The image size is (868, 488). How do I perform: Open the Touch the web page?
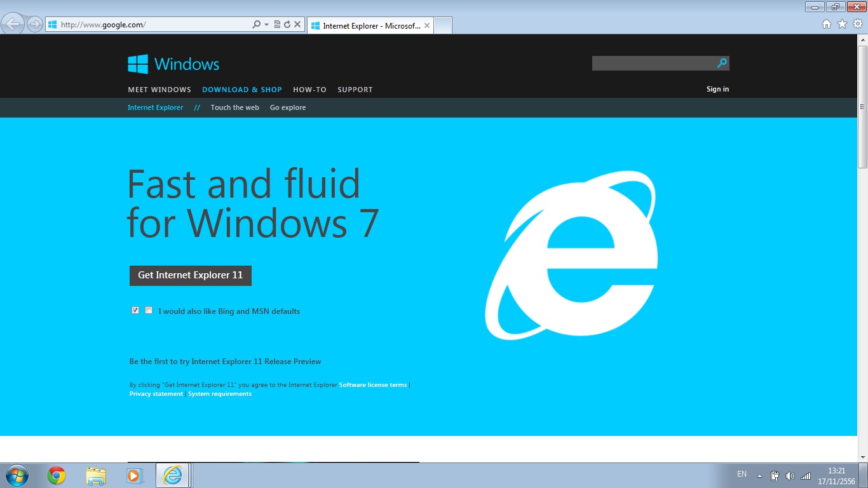(235, 107)
